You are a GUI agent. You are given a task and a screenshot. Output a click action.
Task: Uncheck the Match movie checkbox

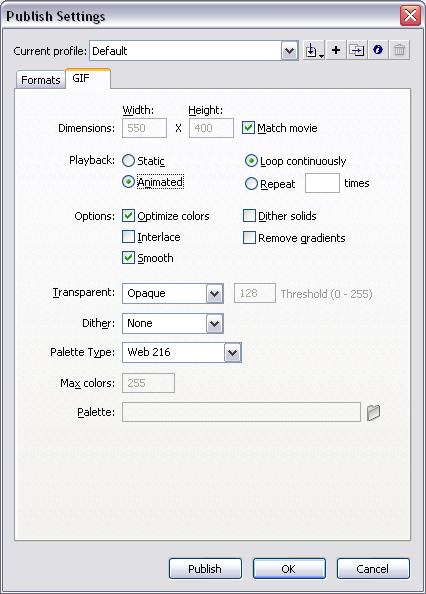pos(248,128)
